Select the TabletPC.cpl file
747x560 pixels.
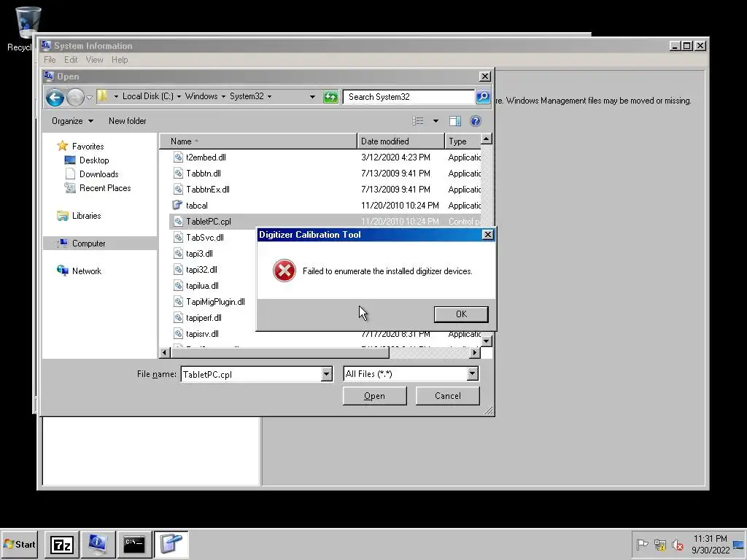click(208, 222)
